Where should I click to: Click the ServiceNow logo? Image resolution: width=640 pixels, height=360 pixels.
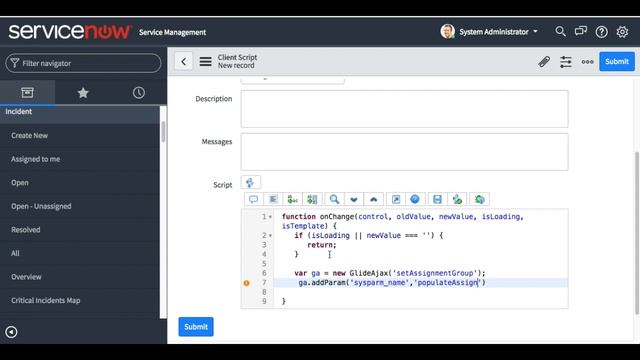point(70,32)
